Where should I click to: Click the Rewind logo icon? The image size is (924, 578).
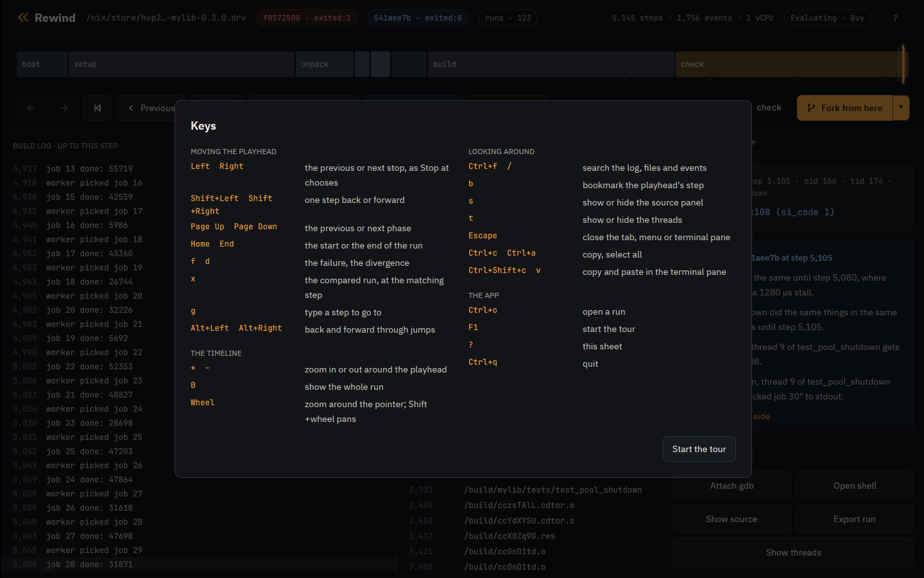tap(23, 17)
